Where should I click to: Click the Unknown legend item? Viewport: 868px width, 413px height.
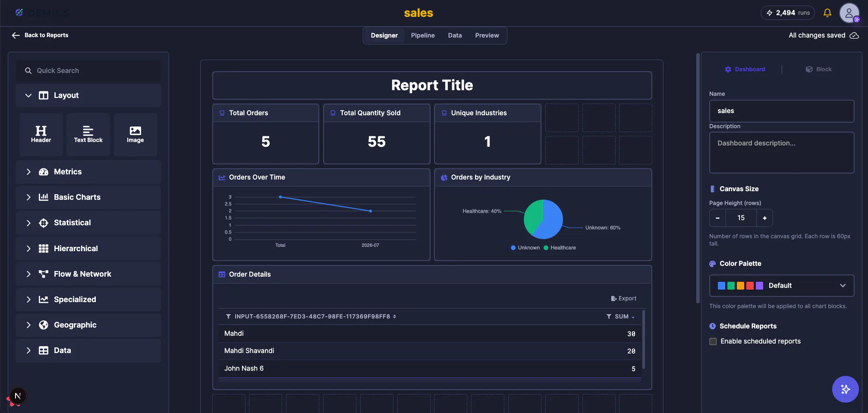coord(525,248)
